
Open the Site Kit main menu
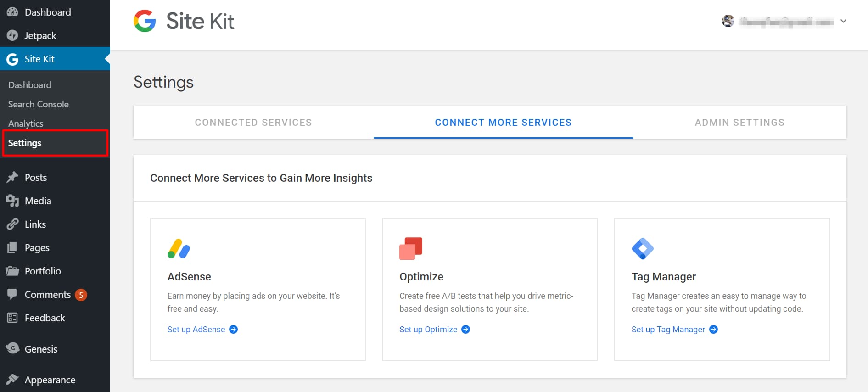[55, 59]
